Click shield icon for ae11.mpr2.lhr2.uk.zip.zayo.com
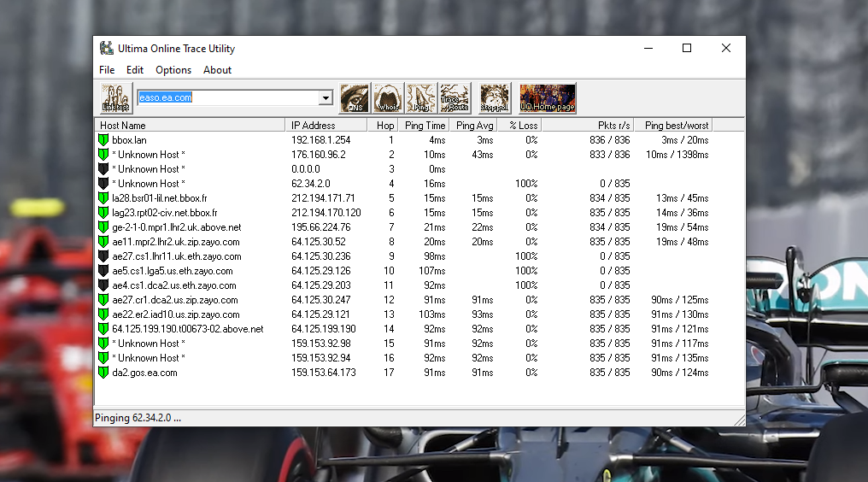 [103, 241]
